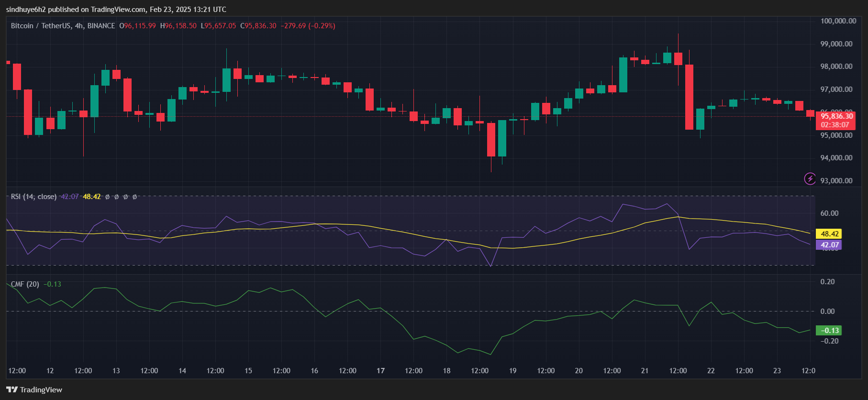This screenshot has width=868, height=400.
Task: Jump to the 21 date marker
Action: [x=645, y=371]
